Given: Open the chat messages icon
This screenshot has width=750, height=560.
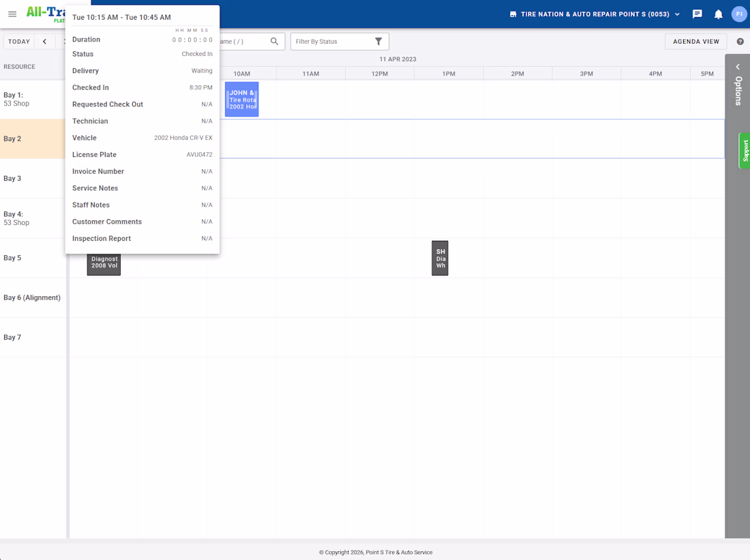Looking at the screenshot, I should point(697,14).
